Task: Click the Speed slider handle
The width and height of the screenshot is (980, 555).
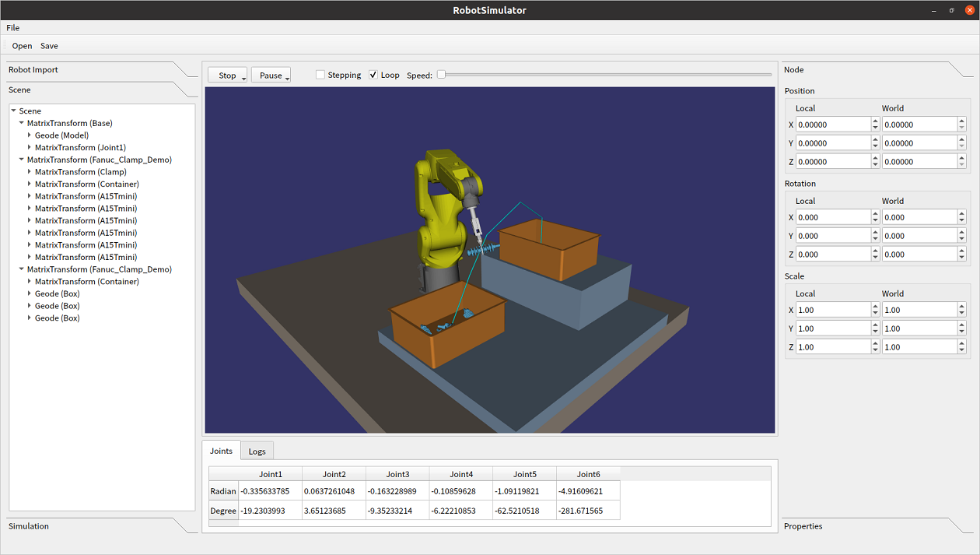Action: tap(441, 75)
